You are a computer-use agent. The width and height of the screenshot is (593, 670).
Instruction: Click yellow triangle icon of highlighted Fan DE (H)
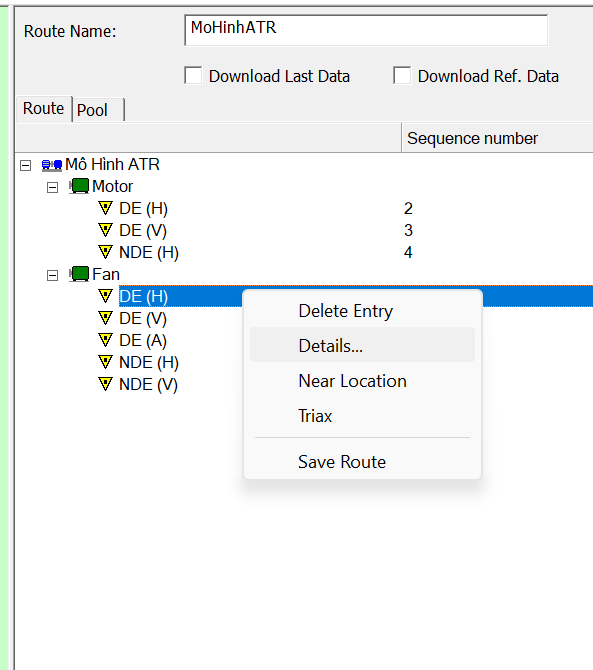point(105,296)
